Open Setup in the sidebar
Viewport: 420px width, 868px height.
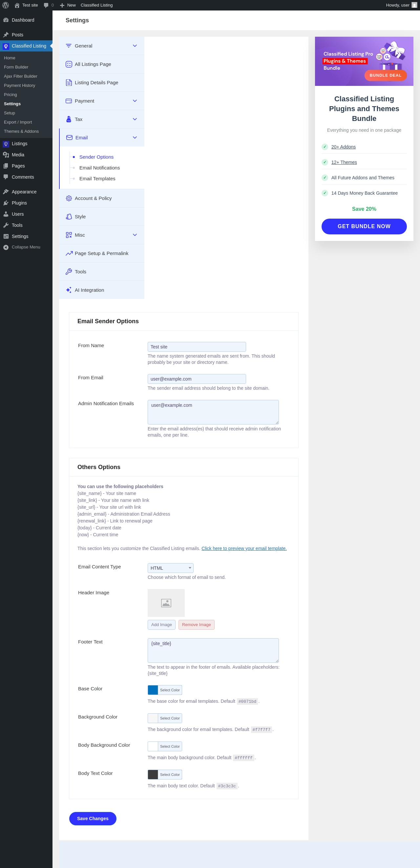click(x=10, y=113)
